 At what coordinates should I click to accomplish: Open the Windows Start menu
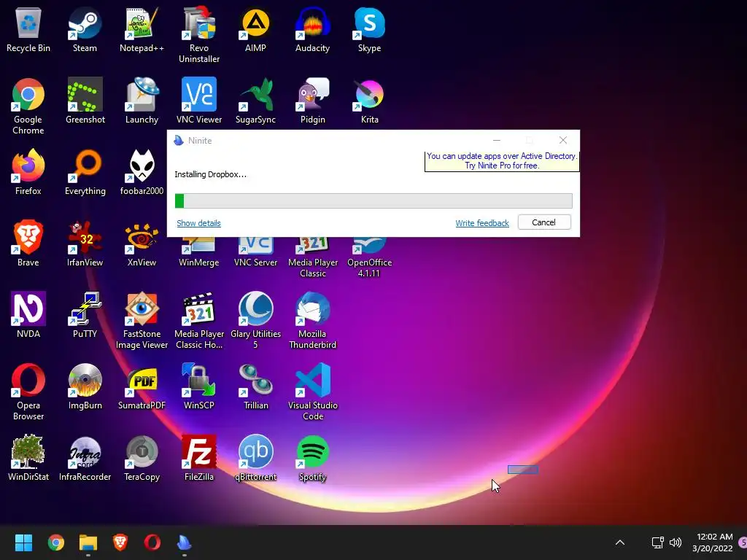pyautogui.click(x=23, y=542)
